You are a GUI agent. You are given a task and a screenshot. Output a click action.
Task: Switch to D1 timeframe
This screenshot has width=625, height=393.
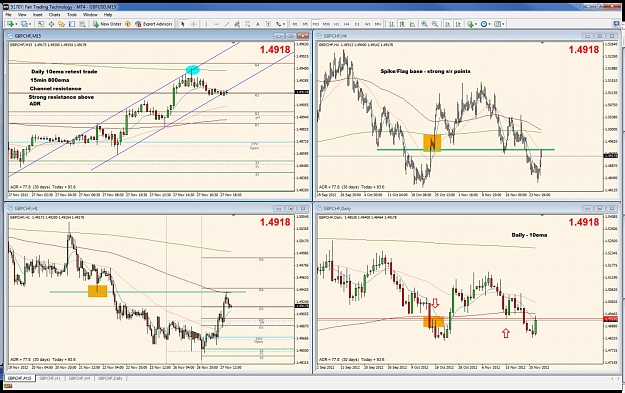[x=357, y=24]
